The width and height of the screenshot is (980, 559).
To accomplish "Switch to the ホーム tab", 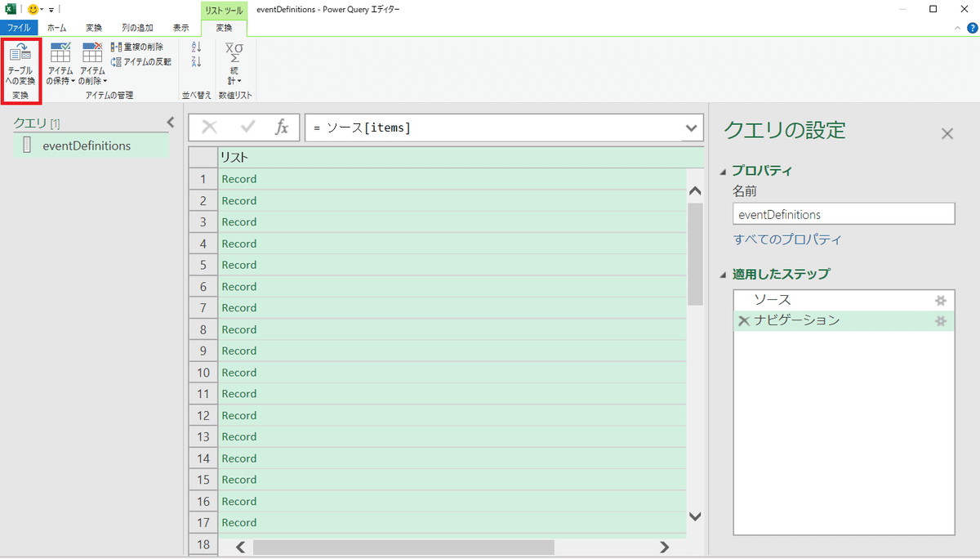I will point(56,28).
